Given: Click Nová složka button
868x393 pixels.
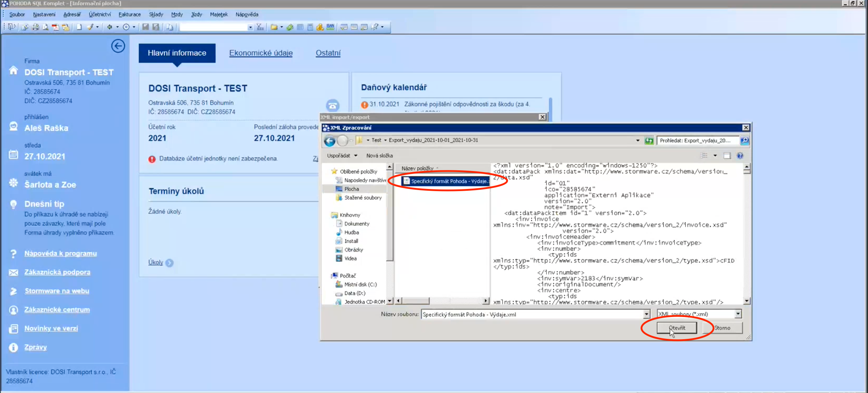Looking at the screenshot, I should [x=379, y=156].
